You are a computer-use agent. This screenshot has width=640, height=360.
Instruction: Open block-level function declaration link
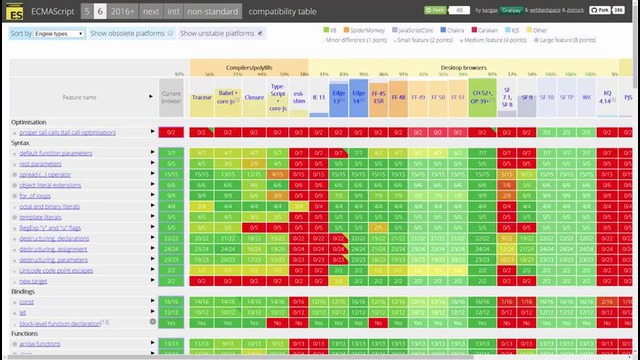(60, 323)
